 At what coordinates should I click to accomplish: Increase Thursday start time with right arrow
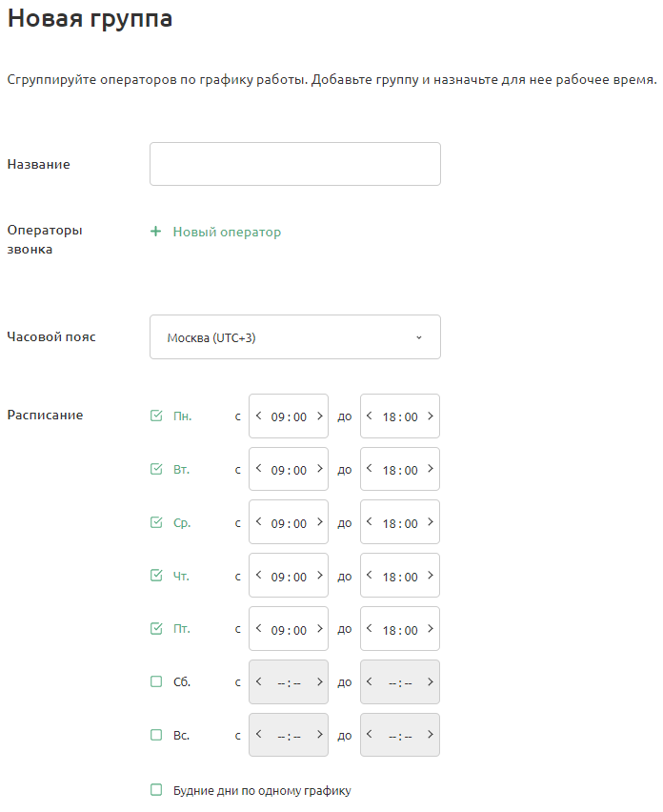tap(319, 577)
